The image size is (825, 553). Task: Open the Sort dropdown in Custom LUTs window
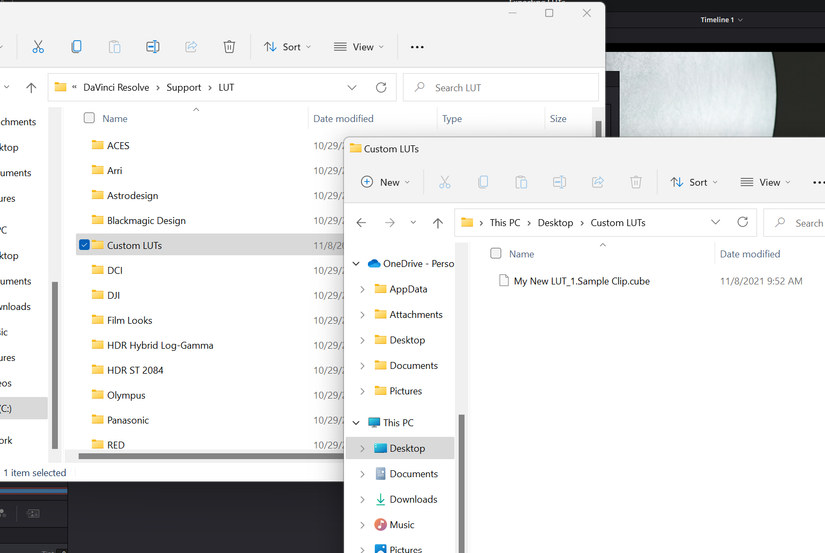tap(697, 182)
